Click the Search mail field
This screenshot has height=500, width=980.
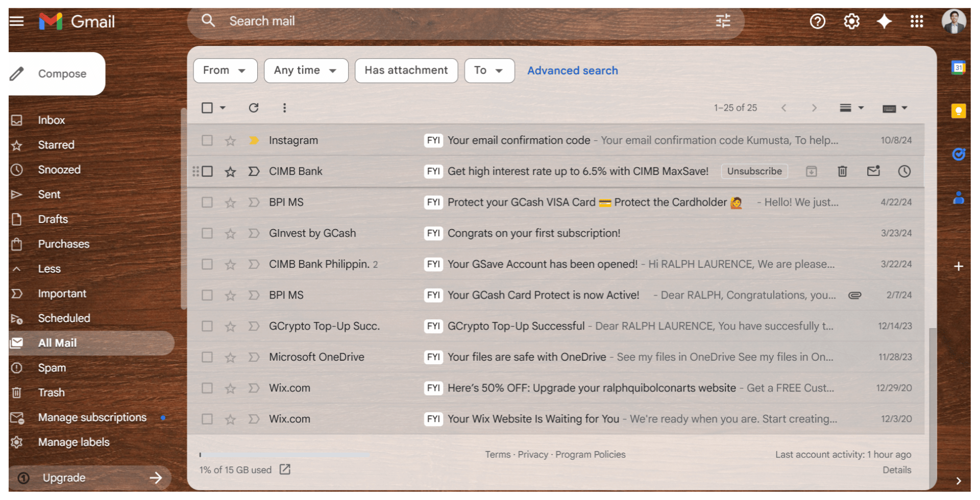465,21
